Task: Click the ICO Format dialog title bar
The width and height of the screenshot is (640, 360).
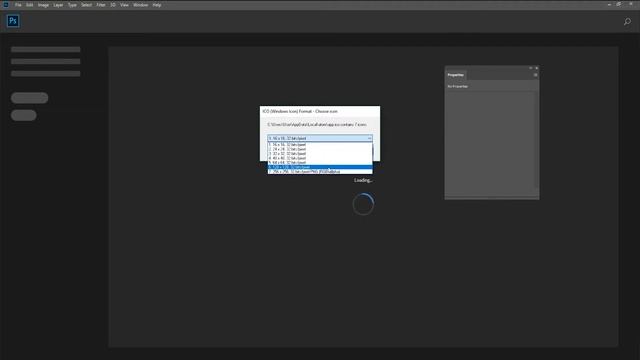Action: pyautogui.click(x=320, y=111)
